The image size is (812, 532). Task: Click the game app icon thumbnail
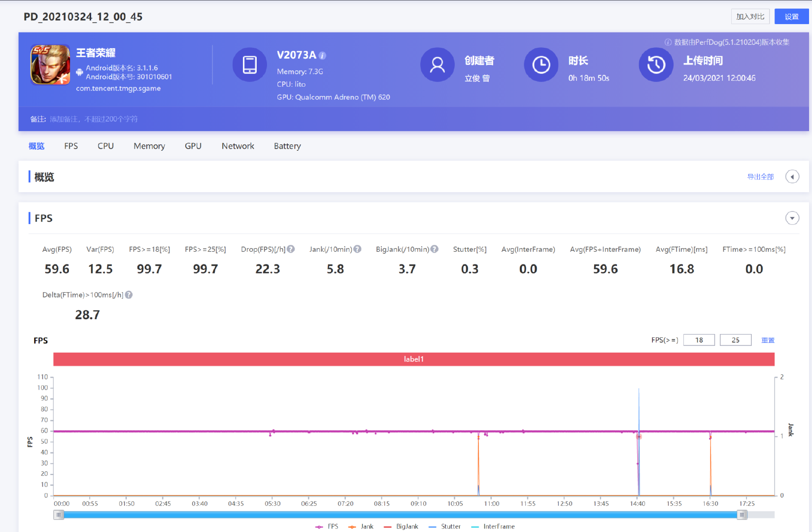coord(50,65)
